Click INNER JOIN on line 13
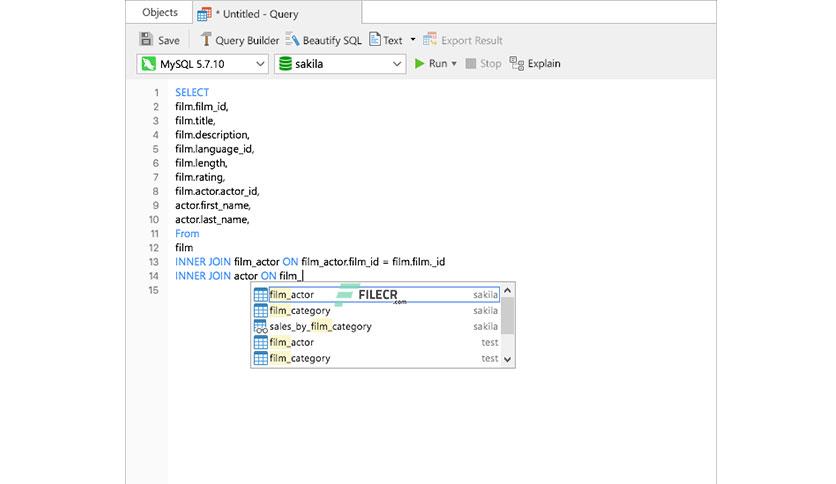The height and width of the screenshot is (484, 836). (x=203, y=262)
